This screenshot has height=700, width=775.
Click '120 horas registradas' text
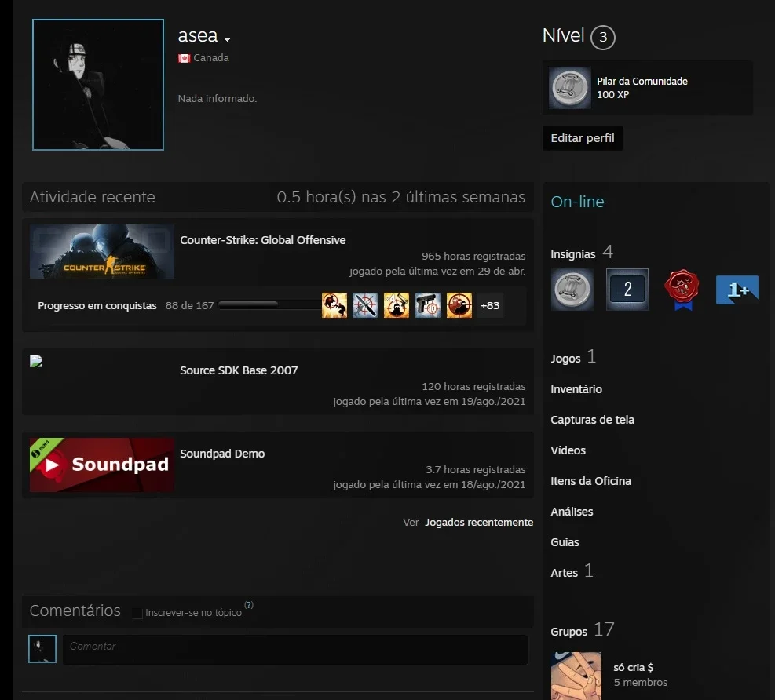(x=473, y=386)
